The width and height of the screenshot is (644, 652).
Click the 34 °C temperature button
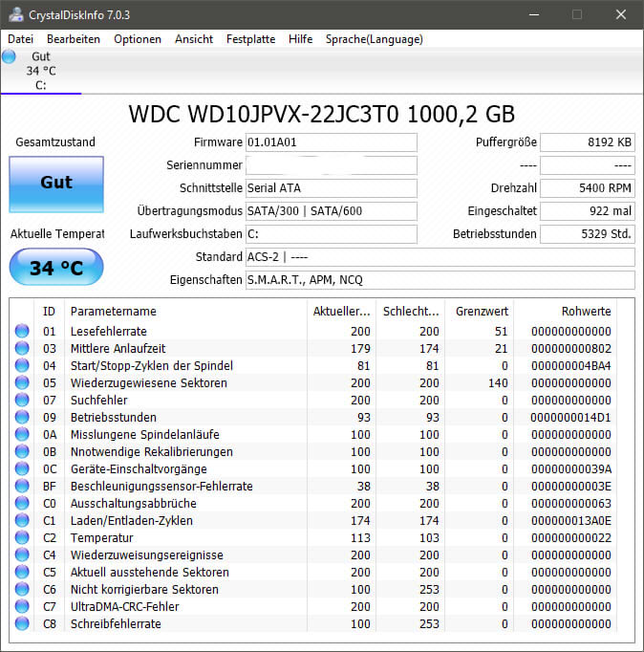pos(56,267)
